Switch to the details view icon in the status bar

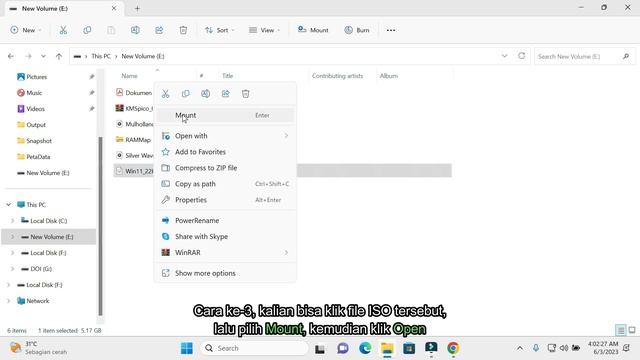point(620,330)
